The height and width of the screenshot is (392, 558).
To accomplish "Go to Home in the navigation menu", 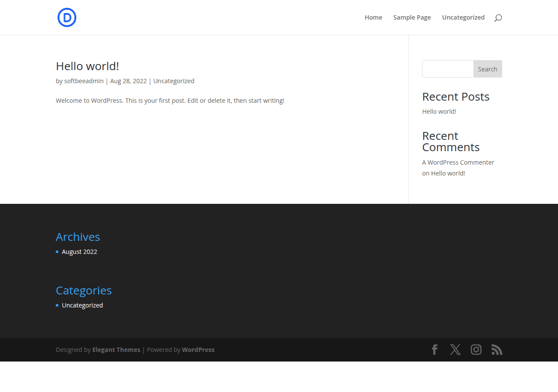I will [374, 17].
